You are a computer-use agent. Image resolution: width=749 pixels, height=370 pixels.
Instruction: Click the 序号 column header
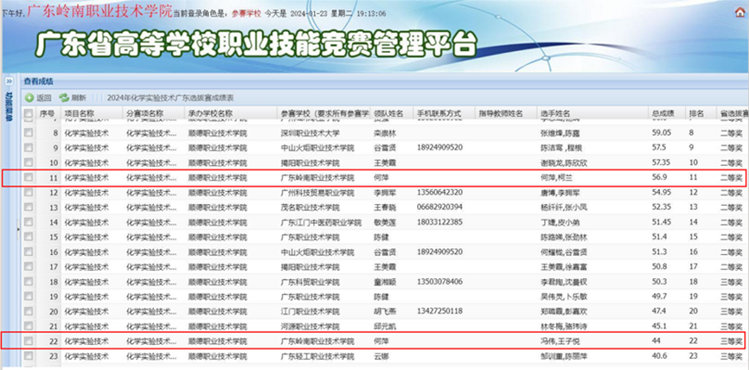[47, 114]
